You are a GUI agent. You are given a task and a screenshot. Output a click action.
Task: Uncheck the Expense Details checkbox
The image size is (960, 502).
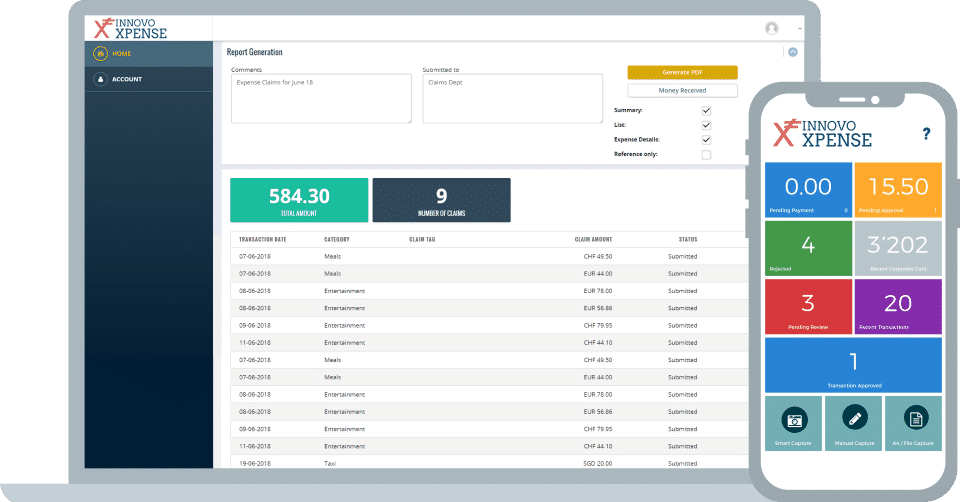pyautogui.click(x=706, y=140)
